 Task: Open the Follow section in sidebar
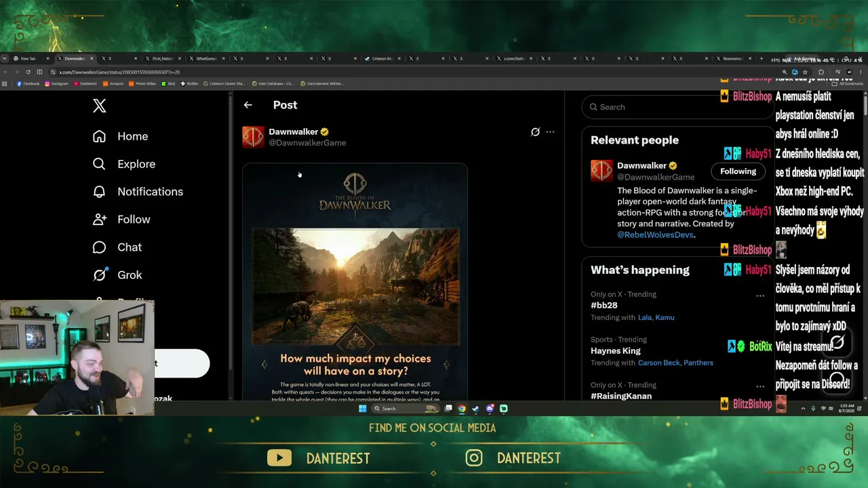pos(121,220)
